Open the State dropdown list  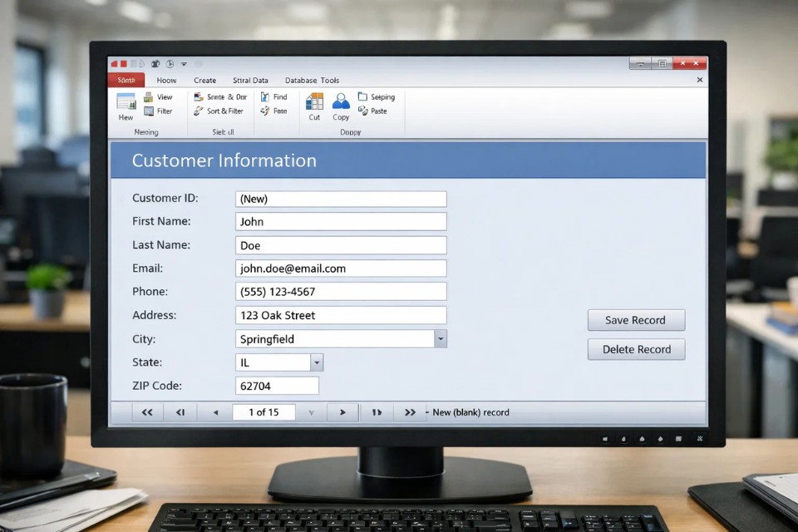click(316, 362)
